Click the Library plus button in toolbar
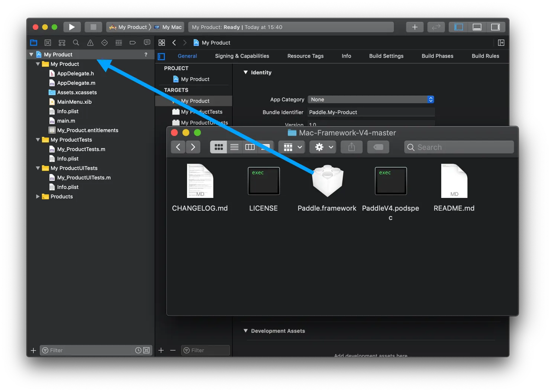The height and width of the screenshot is (392, 551). pos(415,27)
